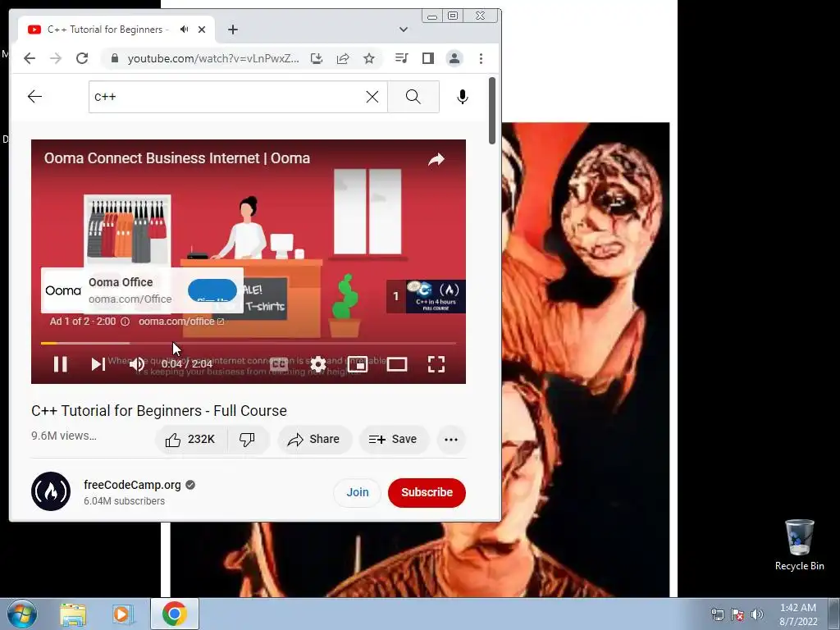Screen dimensions: 840x630
Task: Click the 9.6M views text
Action: [x=64, y=436]
